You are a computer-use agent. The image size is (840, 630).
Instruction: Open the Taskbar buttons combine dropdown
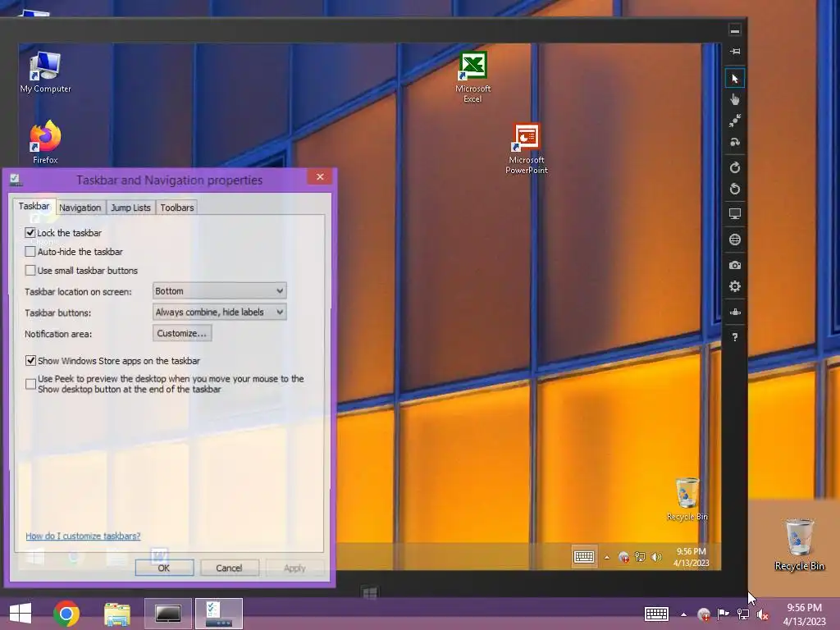click(x=219, y=312)
